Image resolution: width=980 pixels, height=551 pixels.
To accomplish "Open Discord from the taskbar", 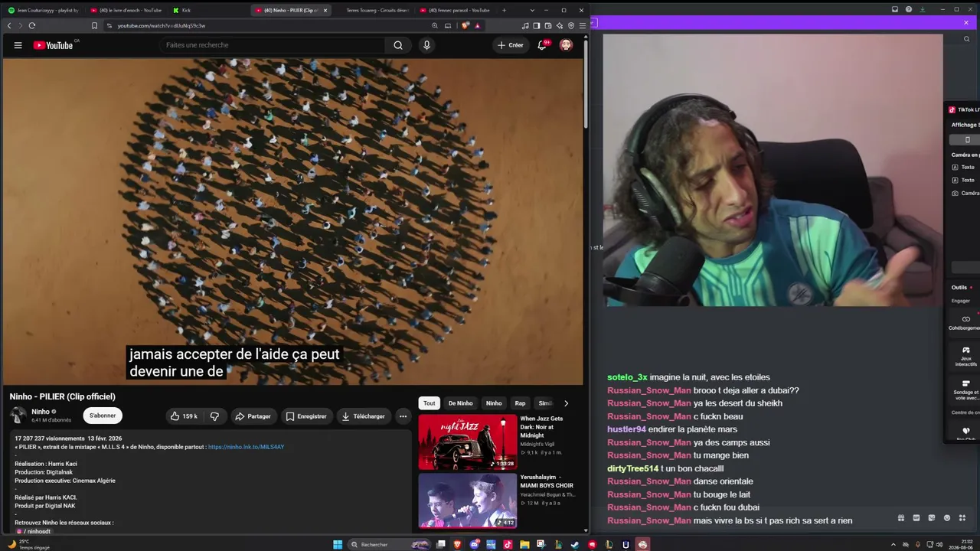I will point(475,545).
